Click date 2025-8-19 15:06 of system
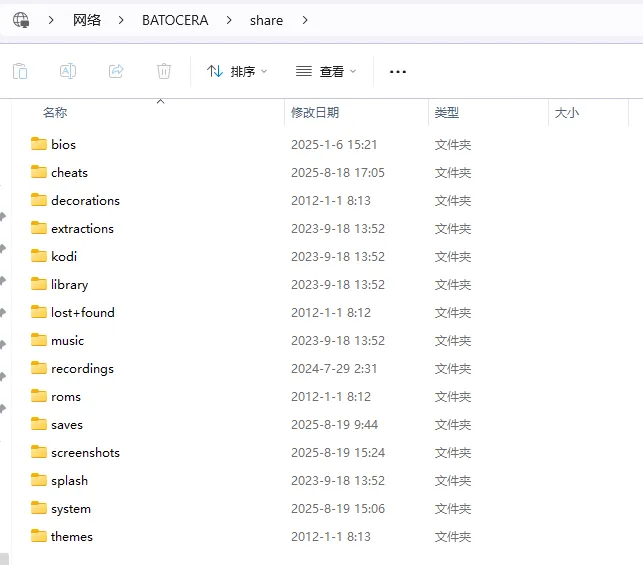 point(338,508)
